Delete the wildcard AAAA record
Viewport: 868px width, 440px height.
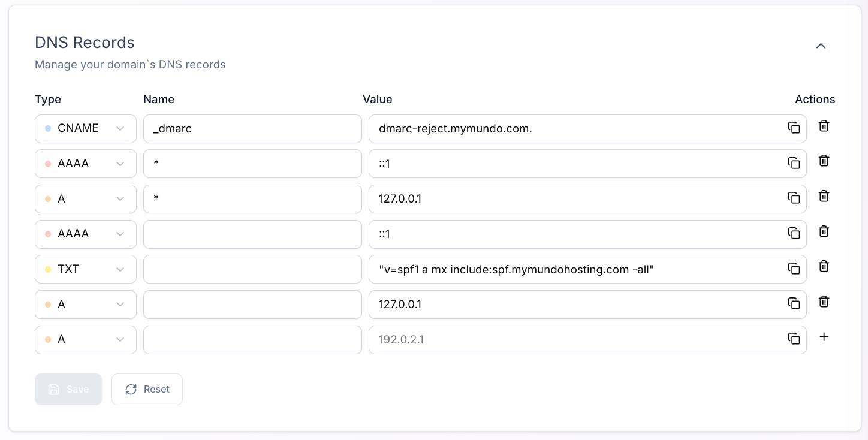824,161
